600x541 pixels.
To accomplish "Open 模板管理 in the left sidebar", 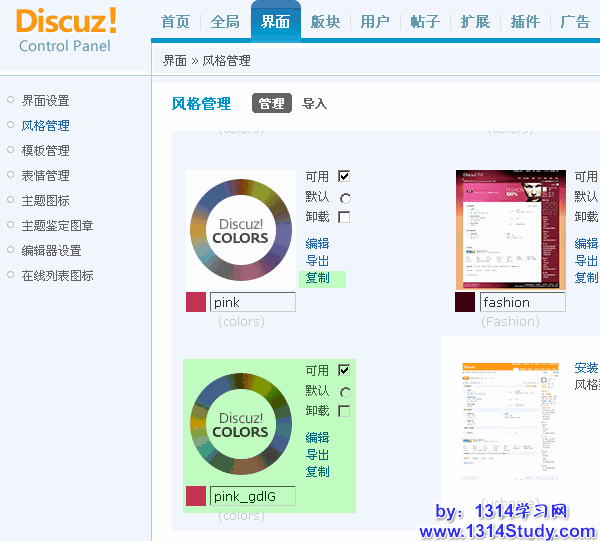I will pos(46,151).
